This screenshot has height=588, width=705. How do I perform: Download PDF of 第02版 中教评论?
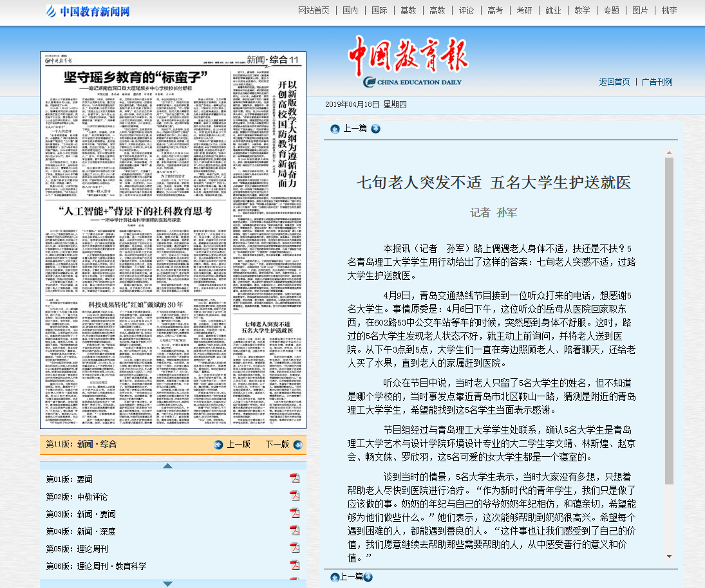click(295, 495)
